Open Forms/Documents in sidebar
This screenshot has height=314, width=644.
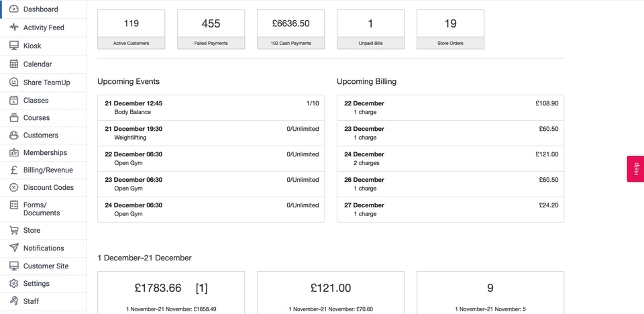point(41,209)
